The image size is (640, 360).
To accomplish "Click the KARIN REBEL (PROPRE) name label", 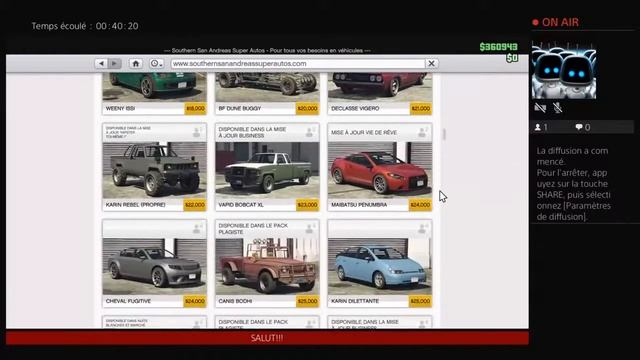I will (x=136, y=205).
